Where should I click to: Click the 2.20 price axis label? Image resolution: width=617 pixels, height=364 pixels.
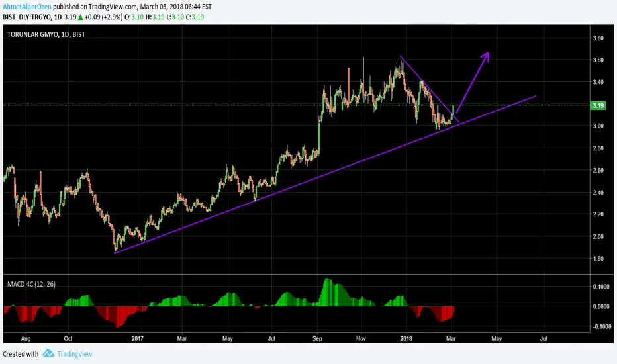(x=598, y=214)
